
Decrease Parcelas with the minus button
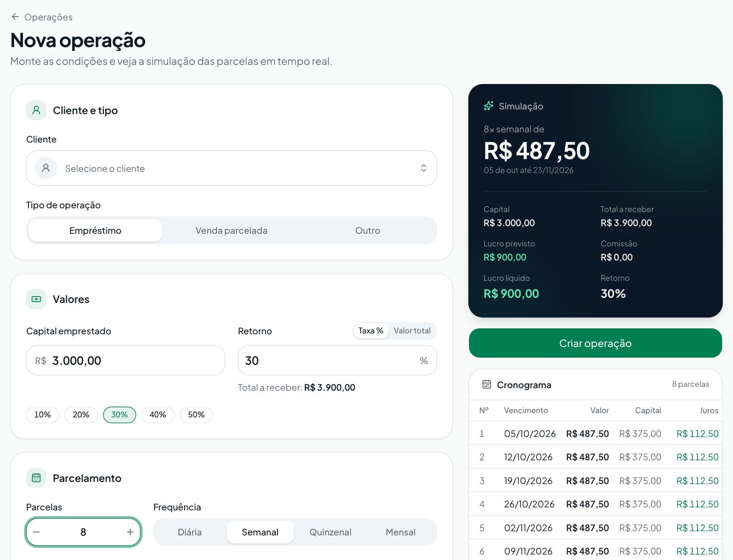36,532
